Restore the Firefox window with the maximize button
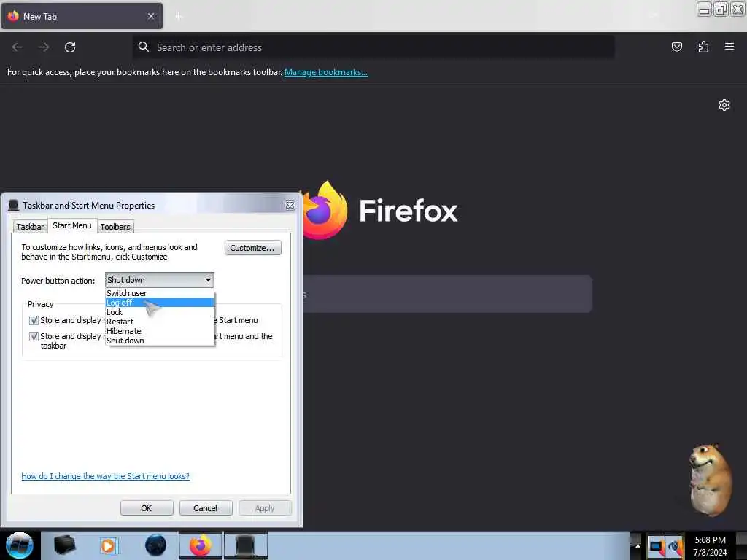 (721, 9)
